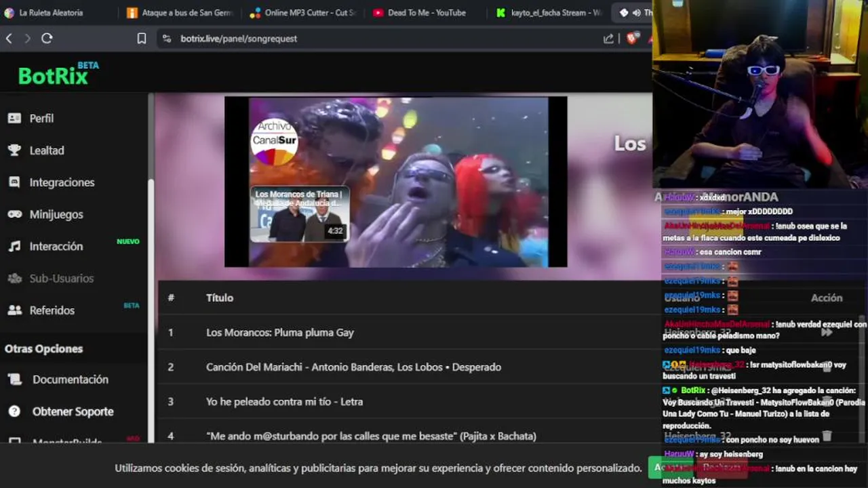
Task: Switch to kayto_el_facha Stream tab
Action: point(549,13)
